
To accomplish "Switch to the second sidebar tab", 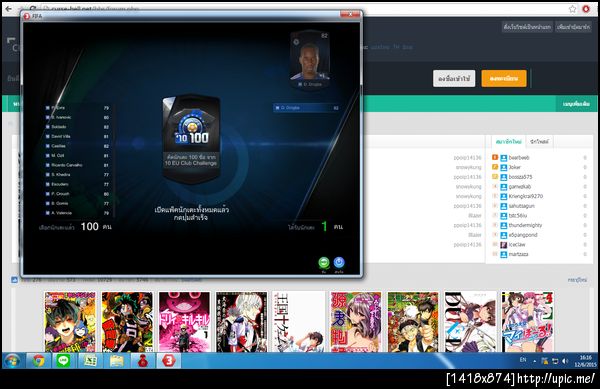I will [x=539, y=142].
